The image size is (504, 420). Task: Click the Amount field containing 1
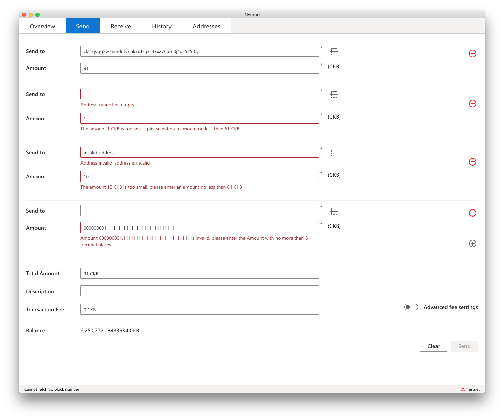[200, 118]
